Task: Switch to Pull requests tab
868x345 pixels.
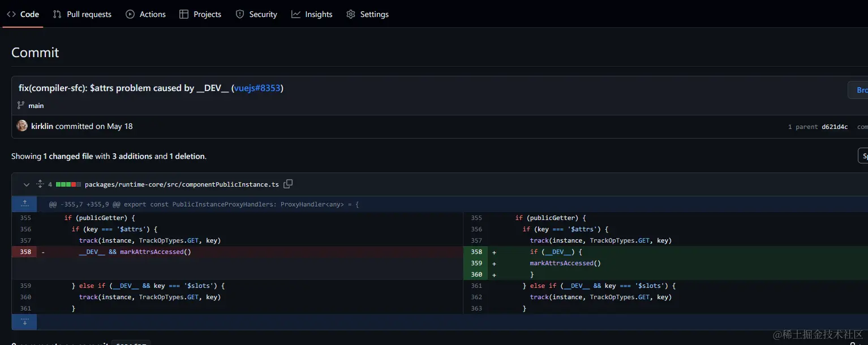Action: click(82, 14)
